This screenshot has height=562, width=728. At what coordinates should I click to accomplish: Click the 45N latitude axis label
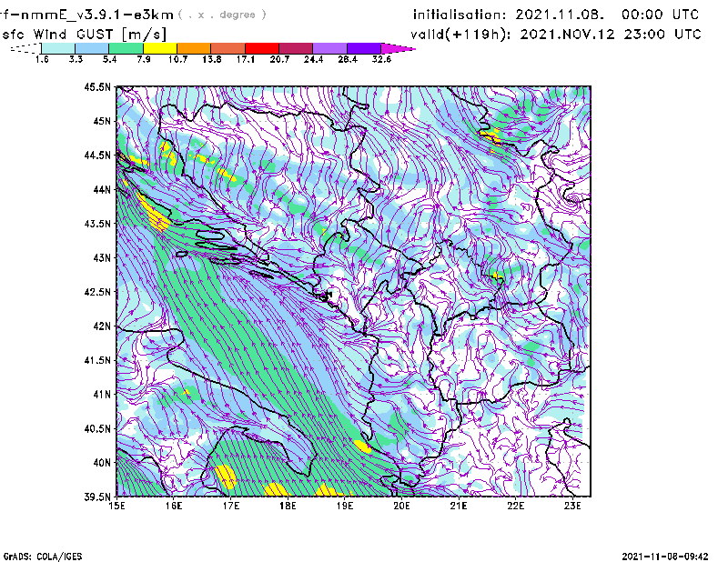click(100, 122)
